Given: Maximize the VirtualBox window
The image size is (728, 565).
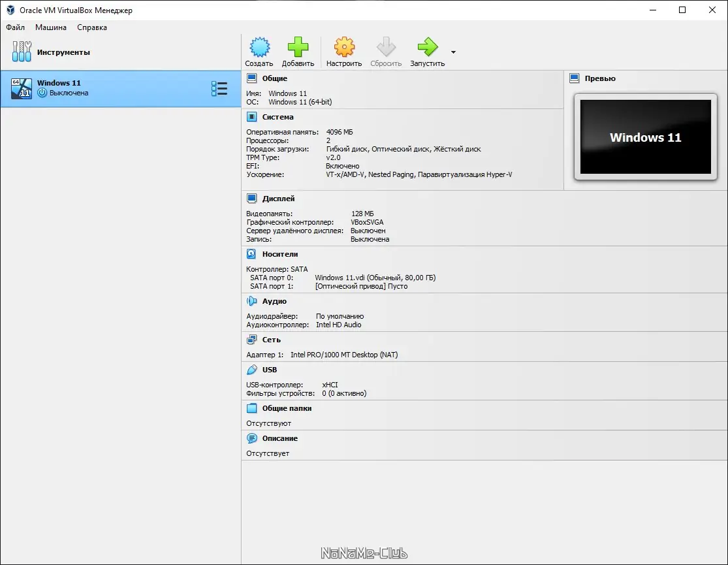Looking at the screenshot, I should [682, 10].
